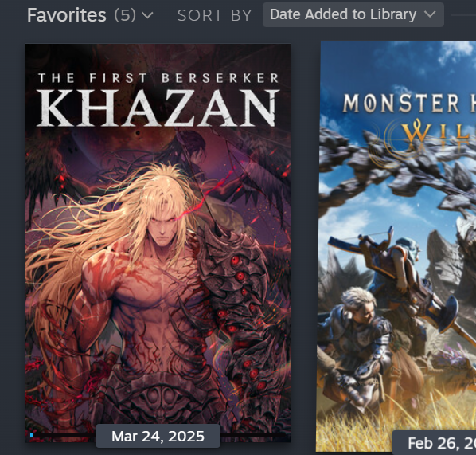Click the SORT BY label
The width and height of the screenshot is (476, 455).
215,15
